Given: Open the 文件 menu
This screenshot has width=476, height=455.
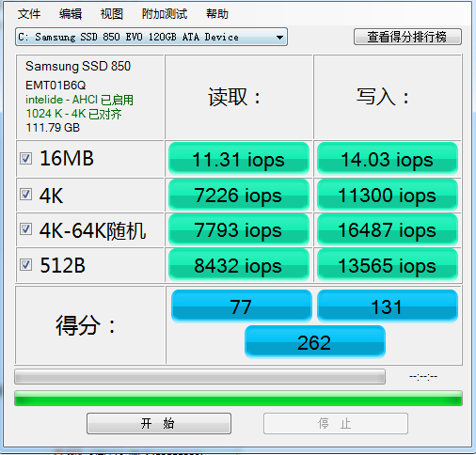Looking at the screenshot, I should (29, 14).
